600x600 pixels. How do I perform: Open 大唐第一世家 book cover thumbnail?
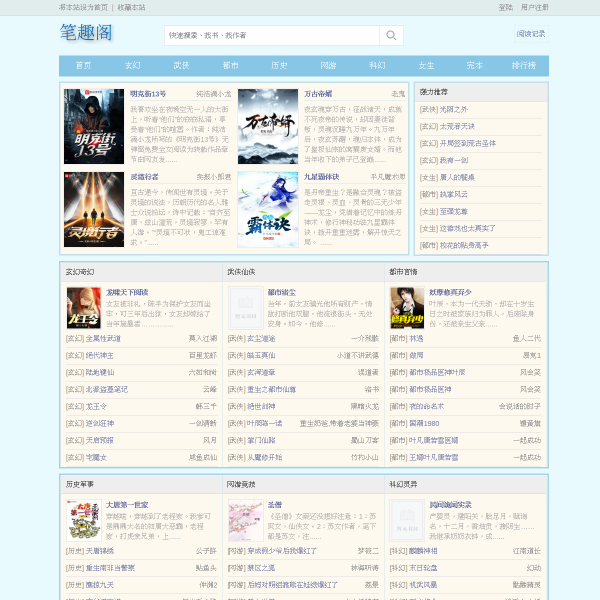pyautogui.click(x=84, y=520)
